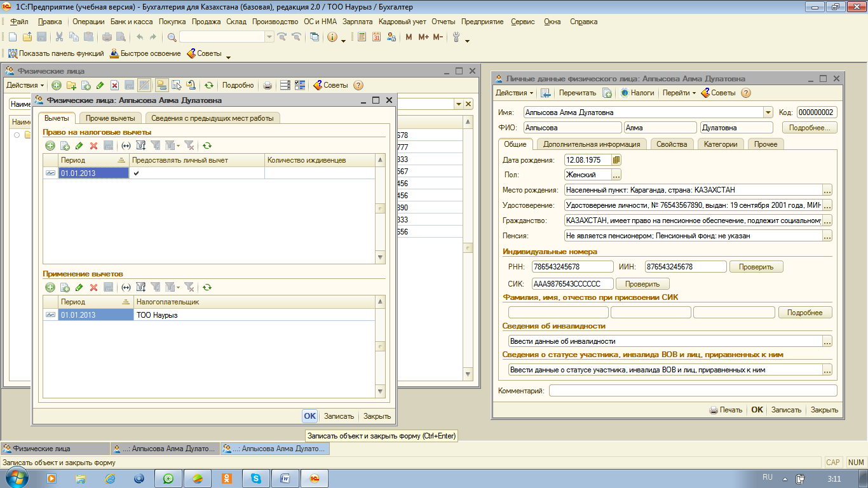Click Проверить button next to СИК

click(x=642, y=284)
